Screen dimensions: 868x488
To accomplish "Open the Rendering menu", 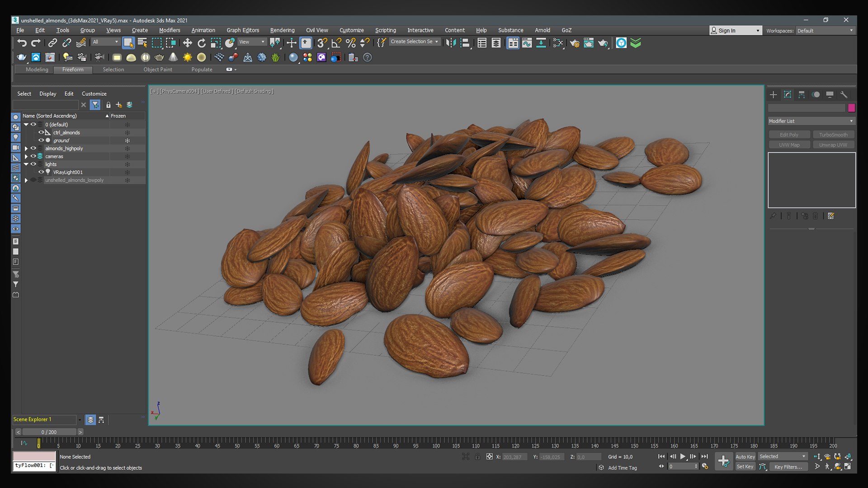I will tap(282, 30).
